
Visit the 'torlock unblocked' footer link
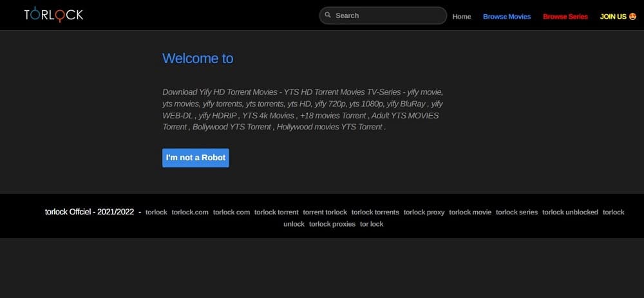[x=570, y=212]
